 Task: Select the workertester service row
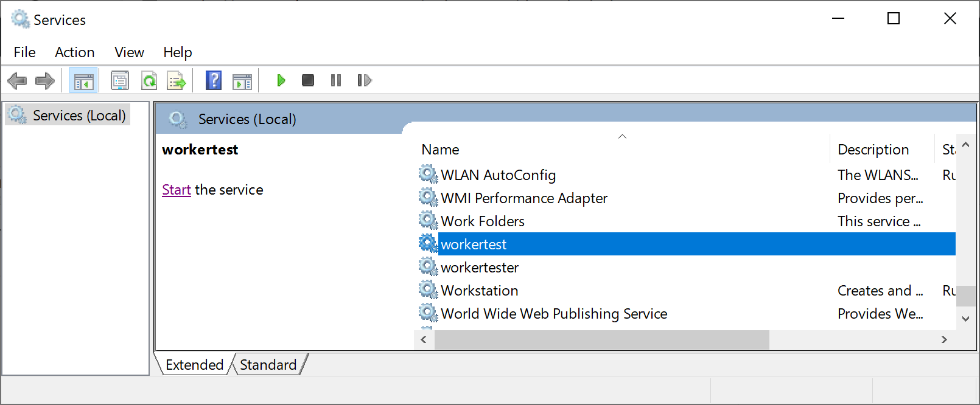tap(480, 268)
